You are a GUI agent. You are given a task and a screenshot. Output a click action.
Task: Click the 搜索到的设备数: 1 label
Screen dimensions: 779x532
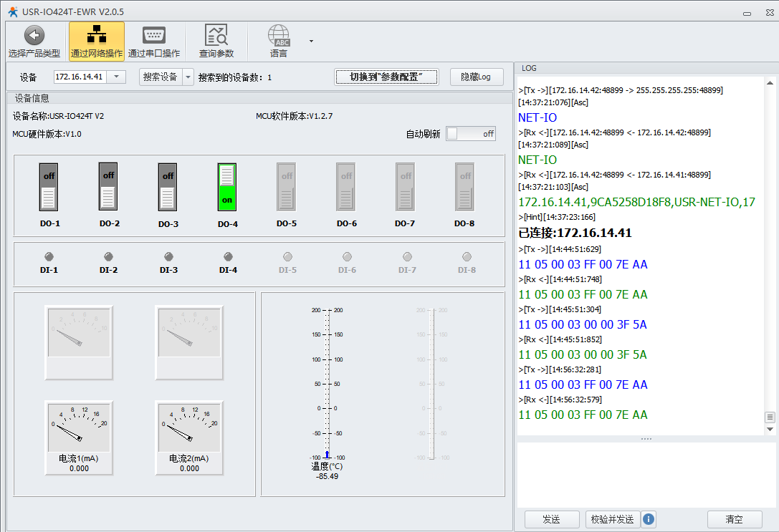pos(235,77)
